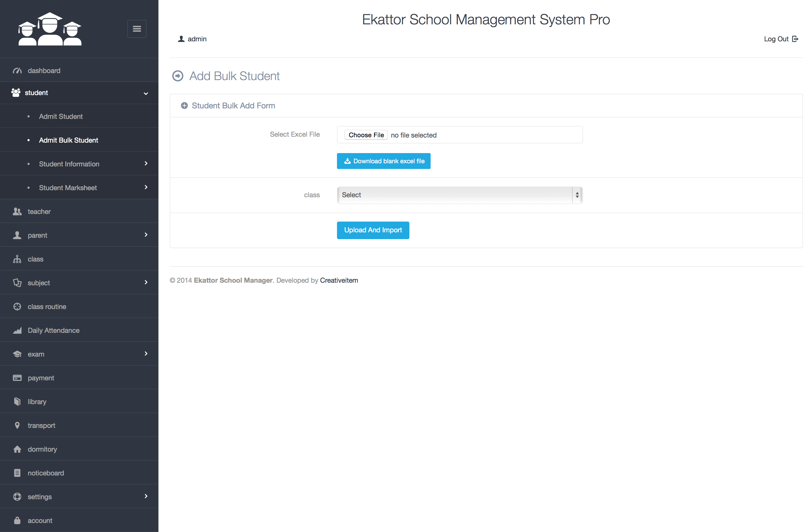812x532 pixels.
Task: Click the Upload And Import button
Action: [x=373, y=230]
